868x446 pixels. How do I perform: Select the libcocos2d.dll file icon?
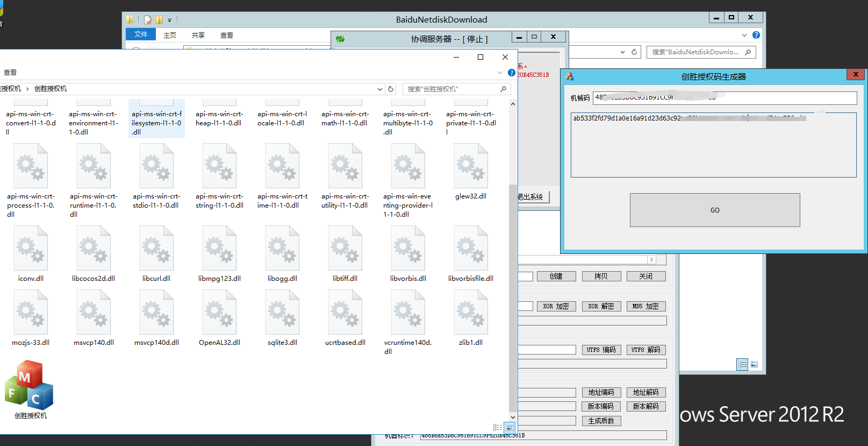(x=94, y=249)
